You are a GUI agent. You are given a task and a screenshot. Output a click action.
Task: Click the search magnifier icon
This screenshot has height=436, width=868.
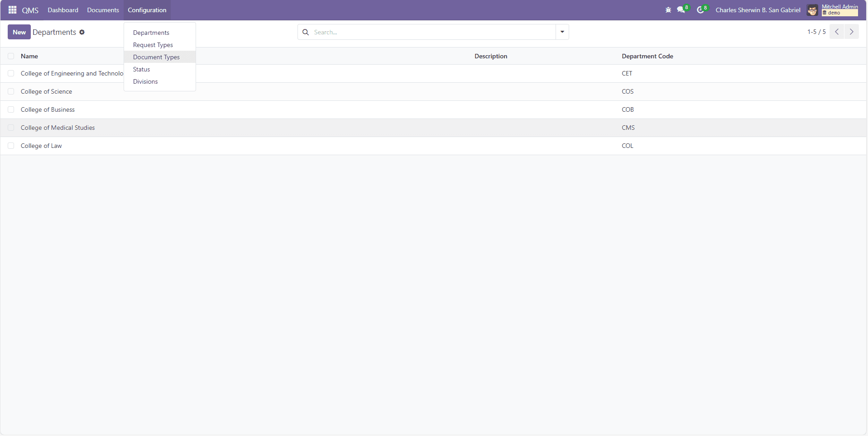306,32
